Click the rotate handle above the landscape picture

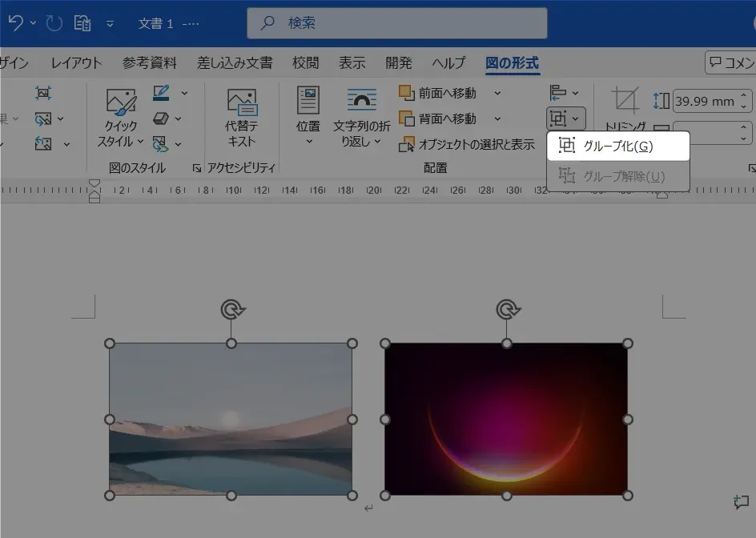coord(233,309)
